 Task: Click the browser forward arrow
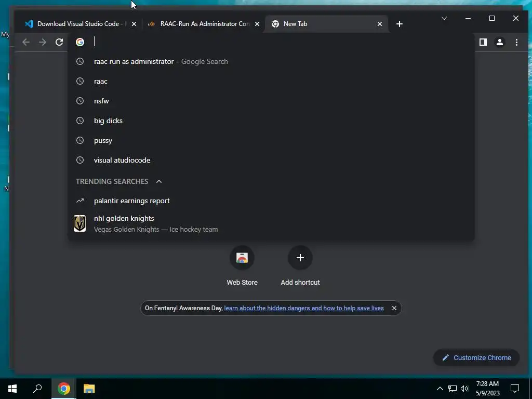(43, 42)
